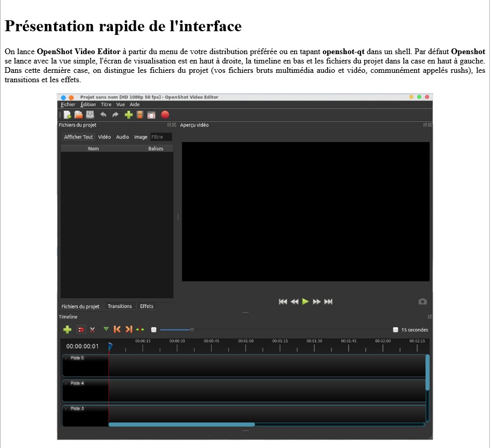Switch to the Transitions tab
The width and height of the screenshot is (490, 448).
pyautogui.click(x=120, y=306)
